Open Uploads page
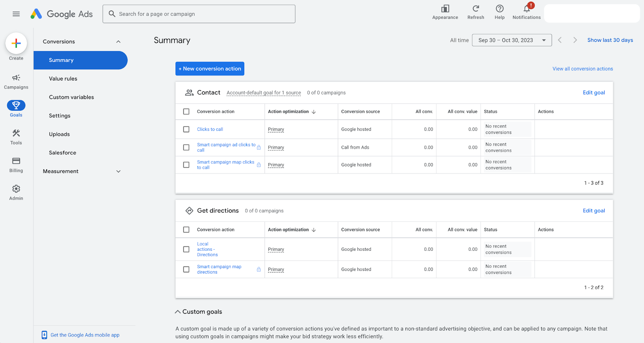This screenshot has height=343, width=644. click(59, 134)
